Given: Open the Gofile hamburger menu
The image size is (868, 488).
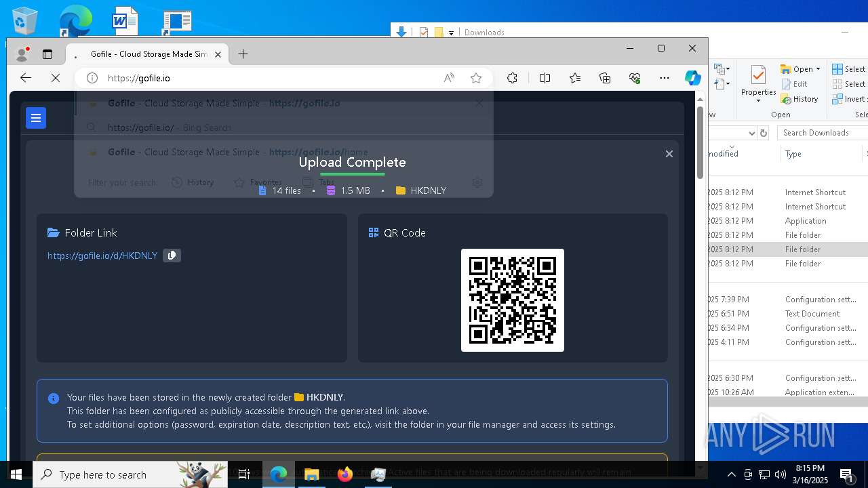Looking at the screenshot, I should pyautogui.click(x=36, y=118).
